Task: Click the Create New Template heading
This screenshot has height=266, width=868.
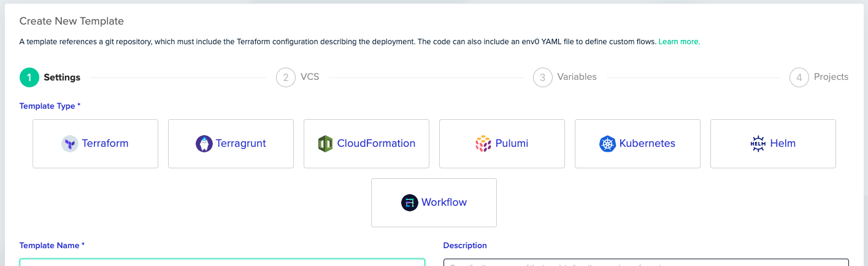Action: coord(72,21)
